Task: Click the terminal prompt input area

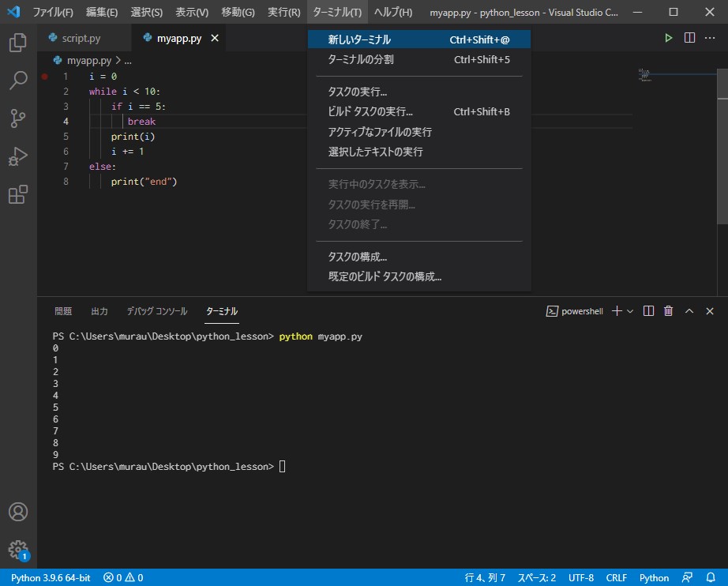Action: (x=283, y=466)
